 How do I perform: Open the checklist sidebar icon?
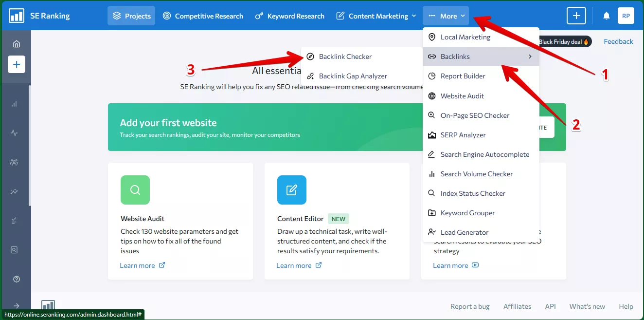click(x=14, y=221)
